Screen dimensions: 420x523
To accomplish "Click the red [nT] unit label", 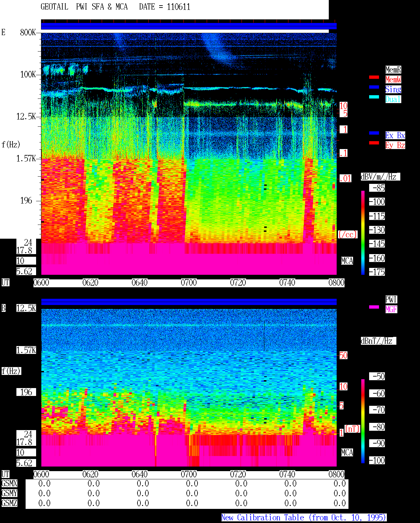I will tap(352, 429).
